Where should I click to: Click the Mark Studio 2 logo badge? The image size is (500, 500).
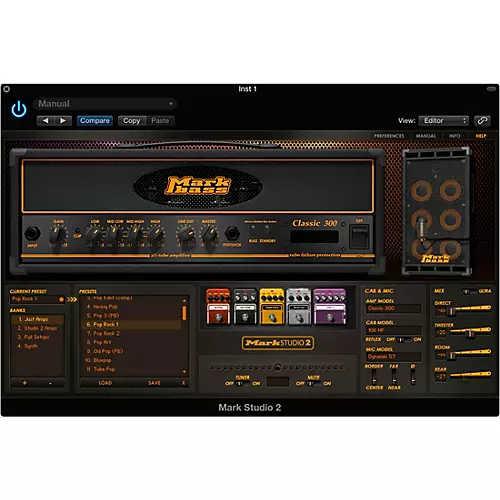(278, 343)
